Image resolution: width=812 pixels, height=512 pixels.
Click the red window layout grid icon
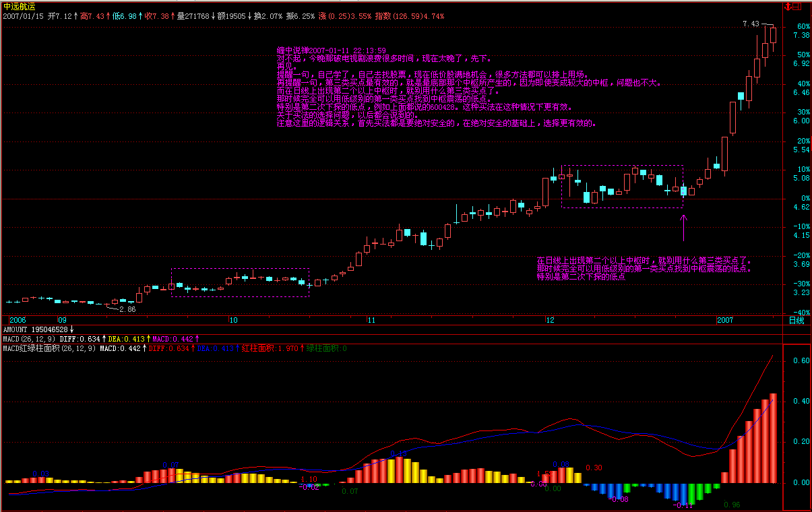(796, 6)
